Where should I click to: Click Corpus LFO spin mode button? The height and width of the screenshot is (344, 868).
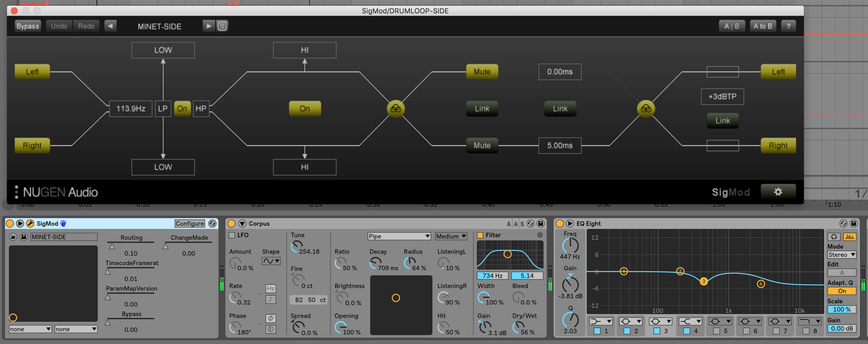[270, 329]
